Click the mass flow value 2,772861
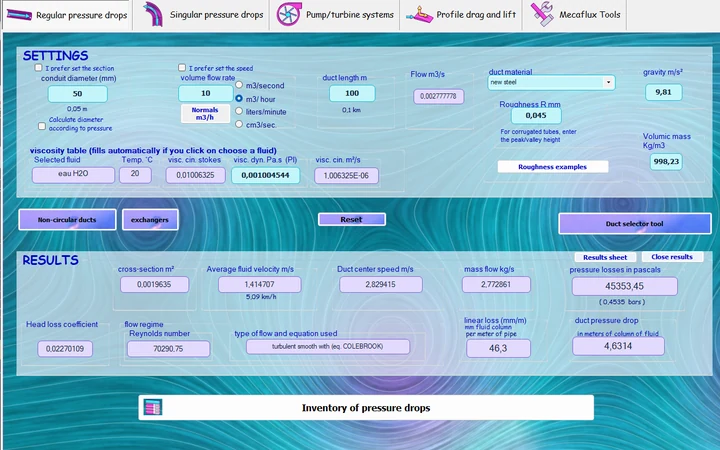720x450 pixels. pyautogui.click(x=496, y=285)
